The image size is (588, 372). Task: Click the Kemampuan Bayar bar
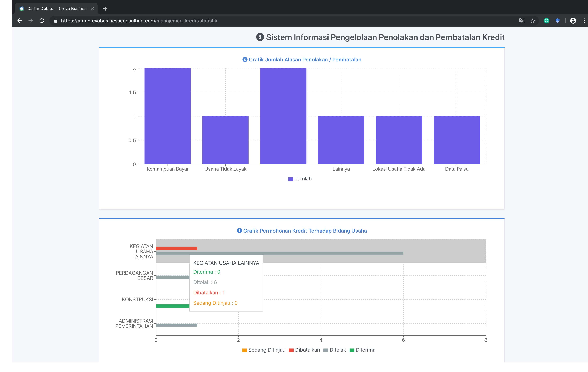pos(168,116)
